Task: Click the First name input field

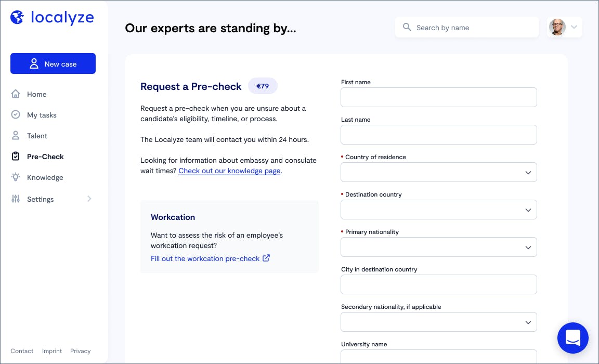Action: 438,97
